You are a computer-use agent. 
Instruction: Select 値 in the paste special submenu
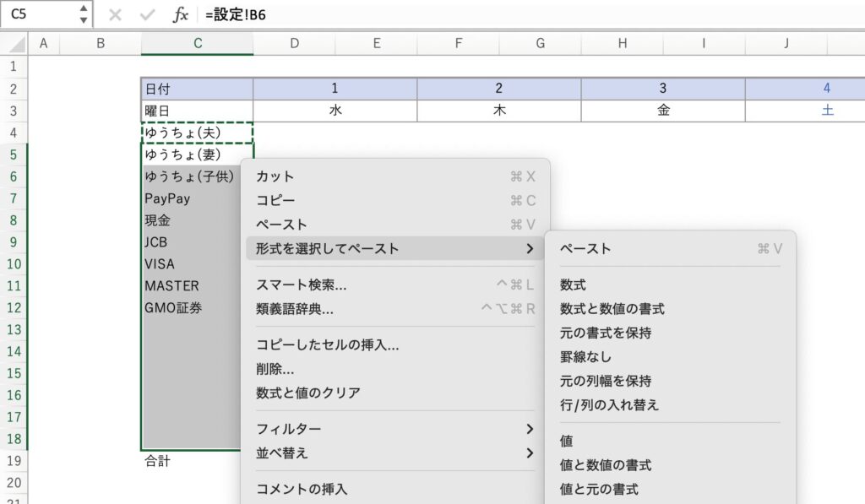(566, 441)
